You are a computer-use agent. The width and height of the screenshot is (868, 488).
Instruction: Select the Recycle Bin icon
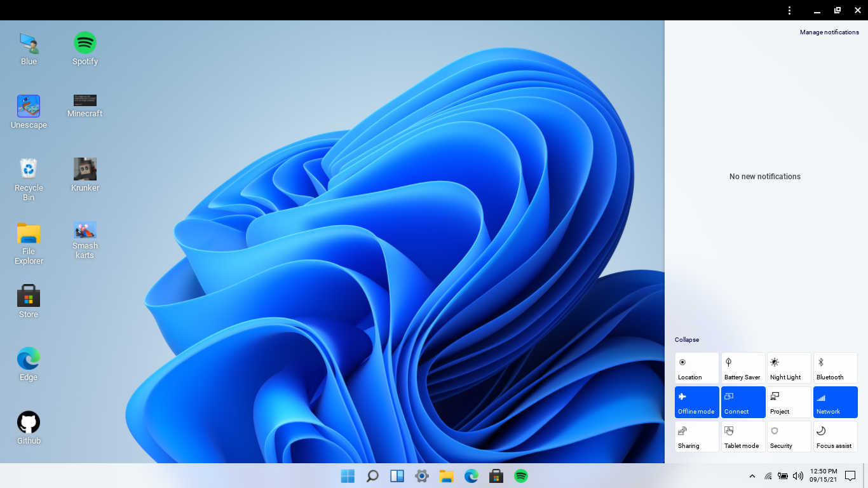click(29, 180)
